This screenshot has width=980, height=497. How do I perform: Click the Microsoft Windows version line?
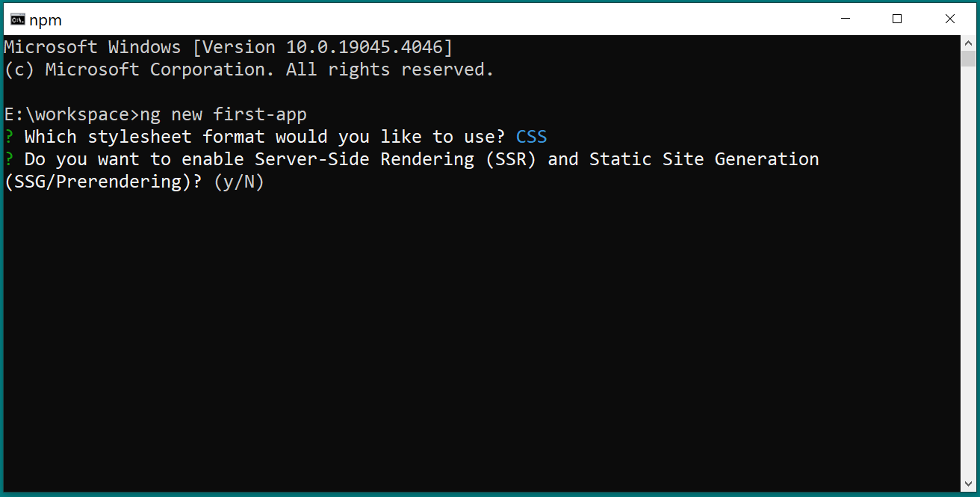(x=229, y=47)
